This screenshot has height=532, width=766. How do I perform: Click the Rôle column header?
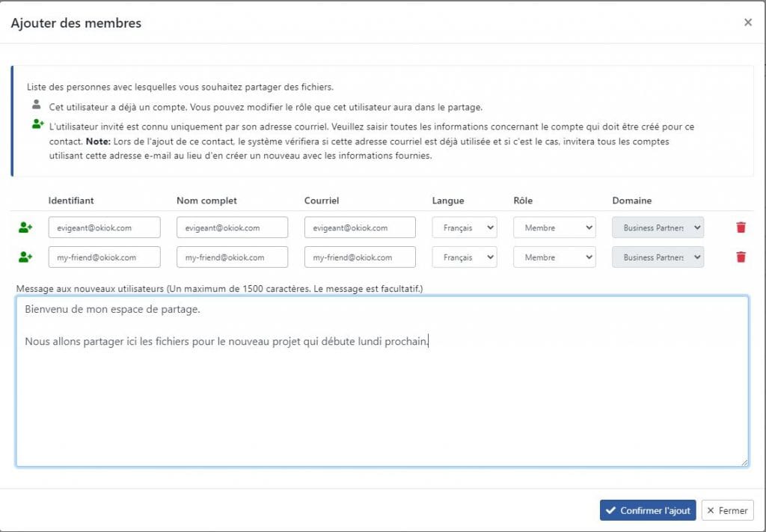point(523,201)
